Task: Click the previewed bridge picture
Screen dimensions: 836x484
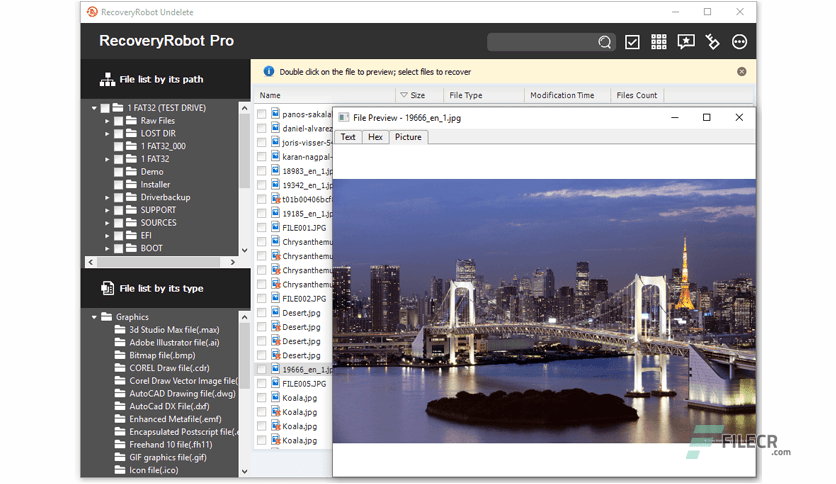Action: 544,311
